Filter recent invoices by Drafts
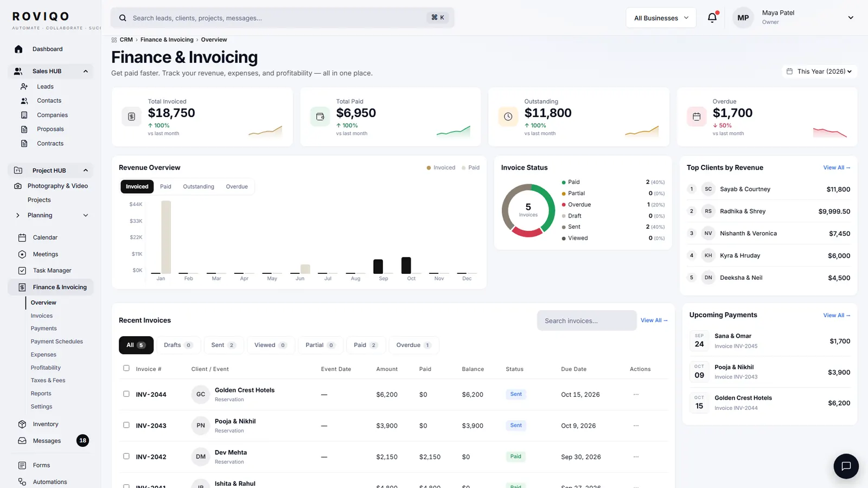Screen dimensions: 868x488 178,345
